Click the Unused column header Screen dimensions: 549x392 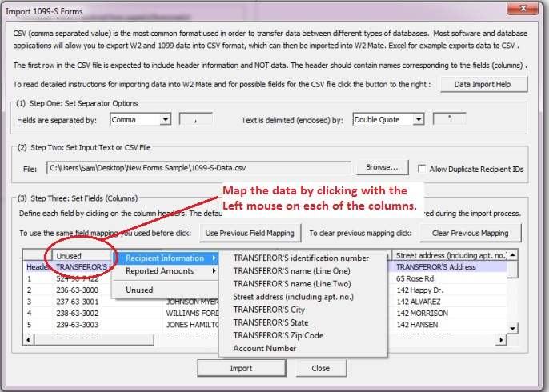click(82, 256)
